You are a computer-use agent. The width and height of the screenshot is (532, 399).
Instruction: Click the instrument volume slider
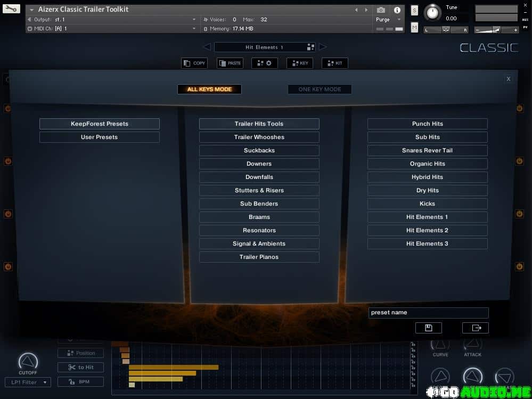[496, 30]
